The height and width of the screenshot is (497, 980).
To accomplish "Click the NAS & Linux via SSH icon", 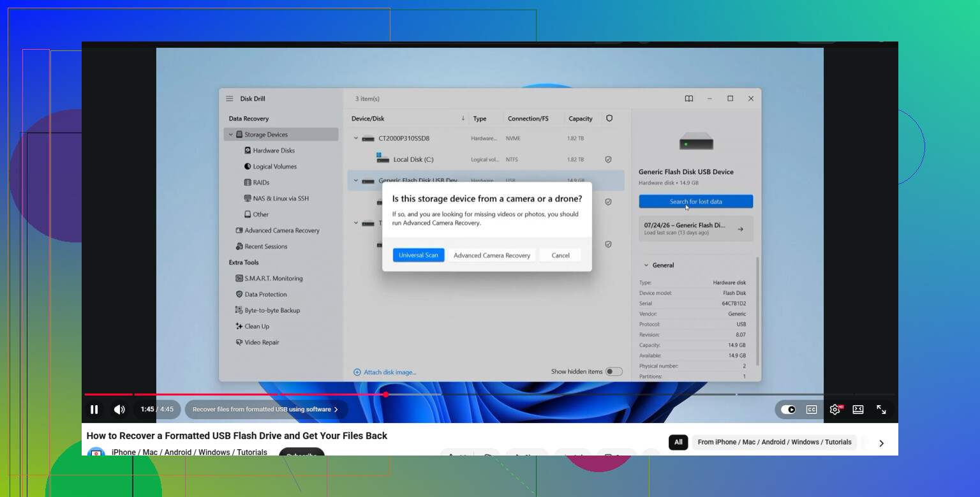I will [248, 198].
